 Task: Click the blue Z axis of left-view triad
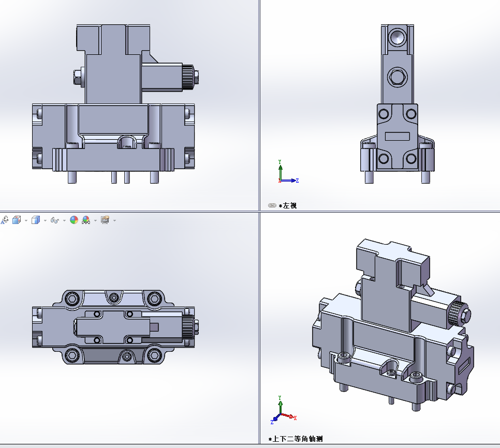pyautogui.click(x=291, y=181)
